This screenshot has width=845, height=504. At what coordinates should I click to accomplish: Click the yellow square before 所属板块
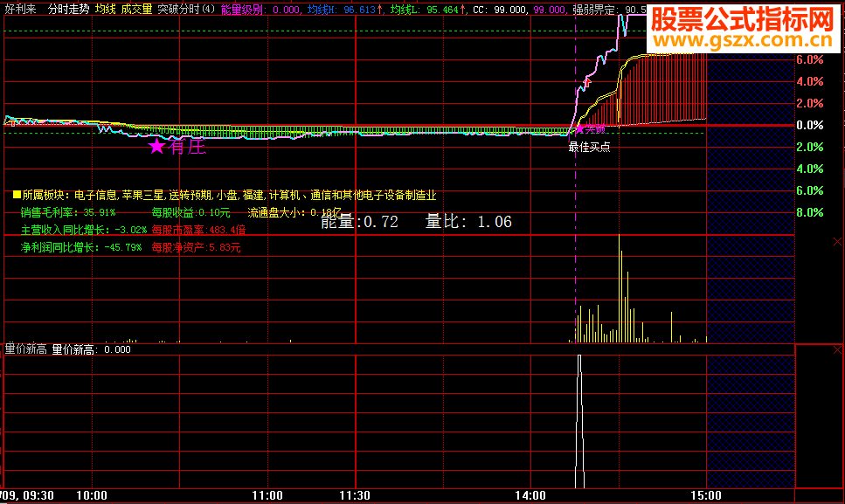click(x=17, y=195)
